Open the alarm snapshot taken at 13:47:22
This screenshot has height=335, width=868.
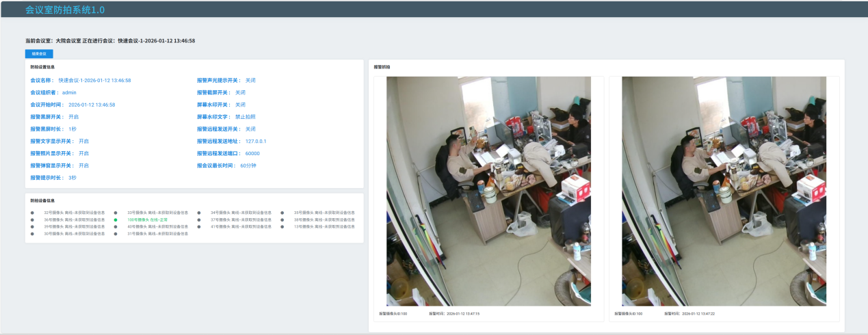tap(724, 191)
